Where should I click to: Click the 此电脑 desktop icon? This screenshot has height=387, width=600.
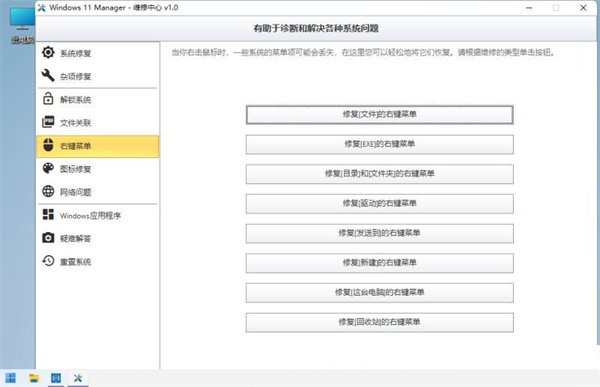22,25
